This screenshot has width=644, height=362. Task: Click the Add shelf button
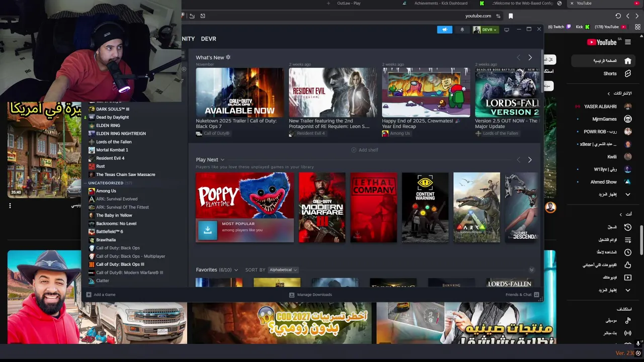pyautogui.click(x=364, y=150)
